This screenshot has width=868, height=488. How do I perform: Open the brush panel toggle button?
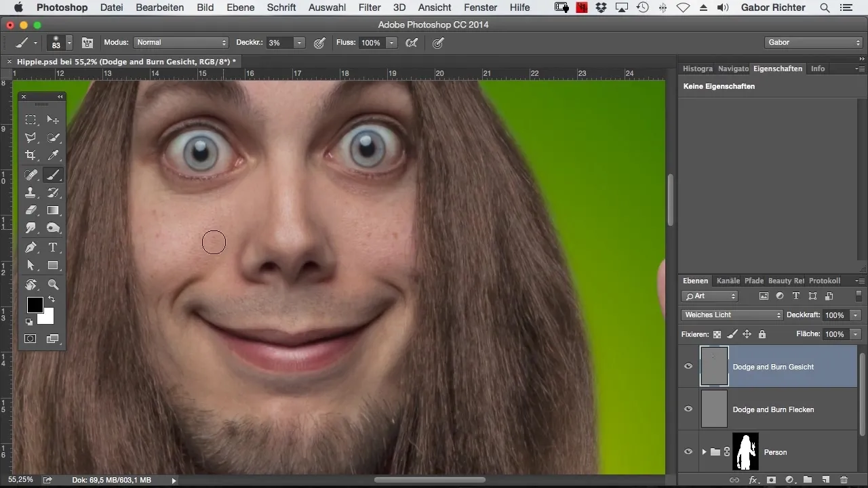pyautogui.click(x=87, y=43)
